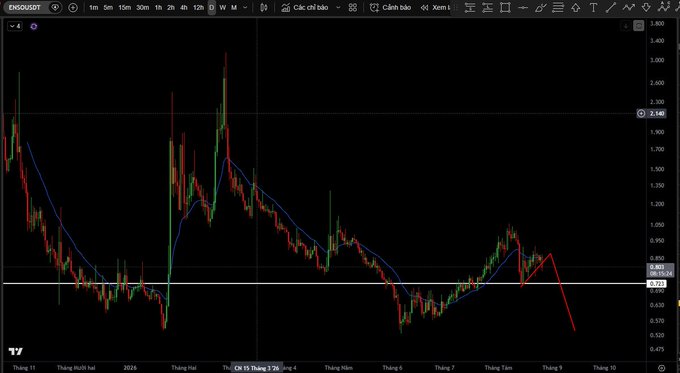Image resolution: width=680 pixels, height=373 pixels.
Task: Open the ENSOUSDT symbol search
Action: pos(25,7)
